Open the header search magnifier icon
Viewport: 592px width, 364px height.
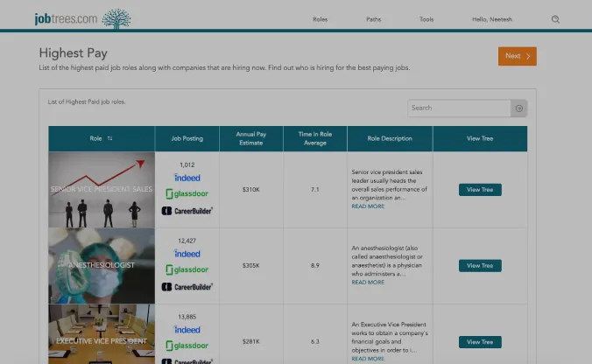pyautogui.click(x=555, y=19)
